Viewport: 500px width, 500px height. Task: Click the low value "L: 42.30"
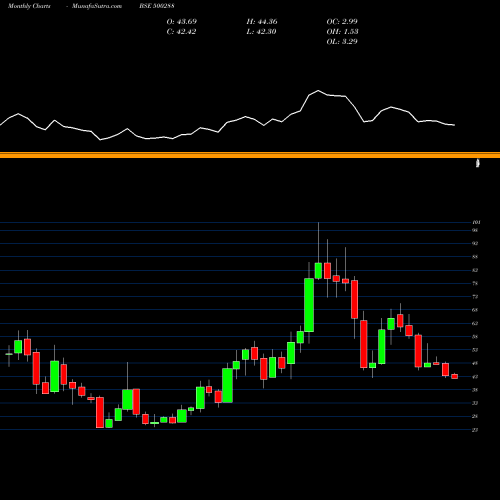coord(261,31)
